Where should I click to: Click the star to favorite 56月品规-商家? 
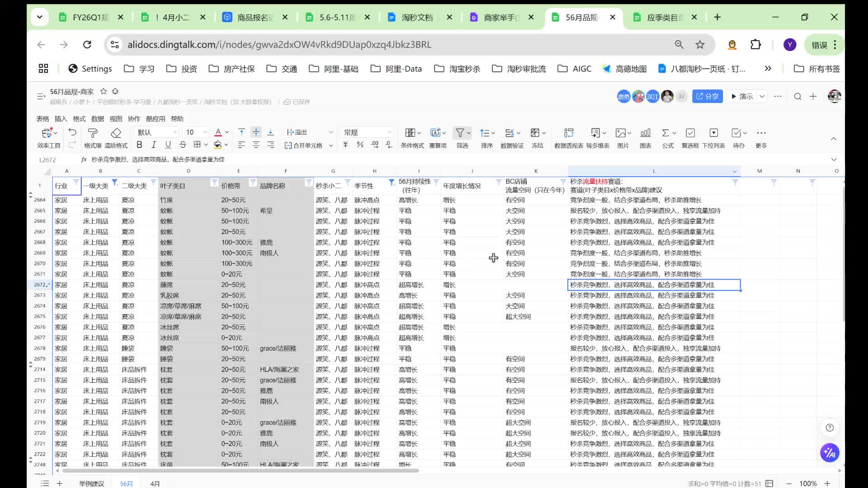pos(104,91)
